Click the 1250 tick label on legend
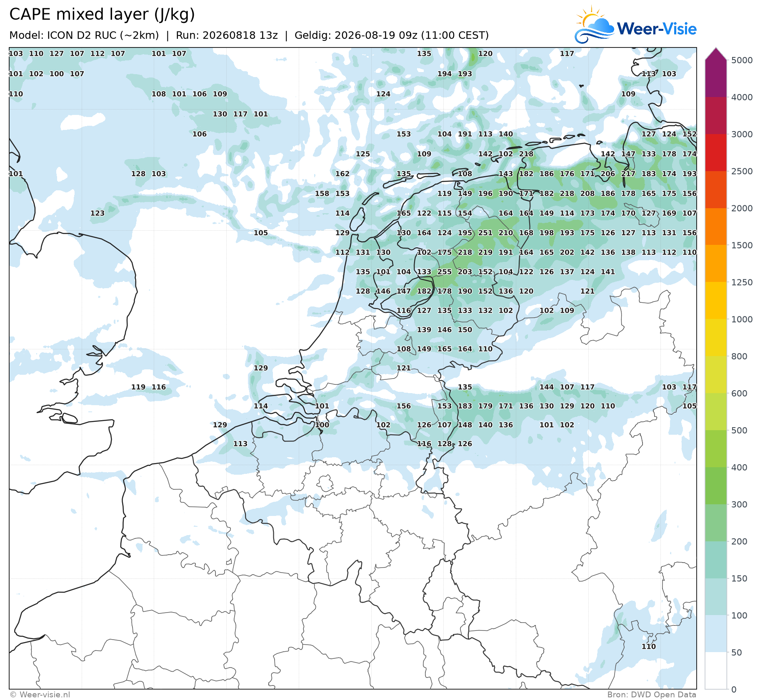Viewport: 760px width, 700px height. pos(742,282)
